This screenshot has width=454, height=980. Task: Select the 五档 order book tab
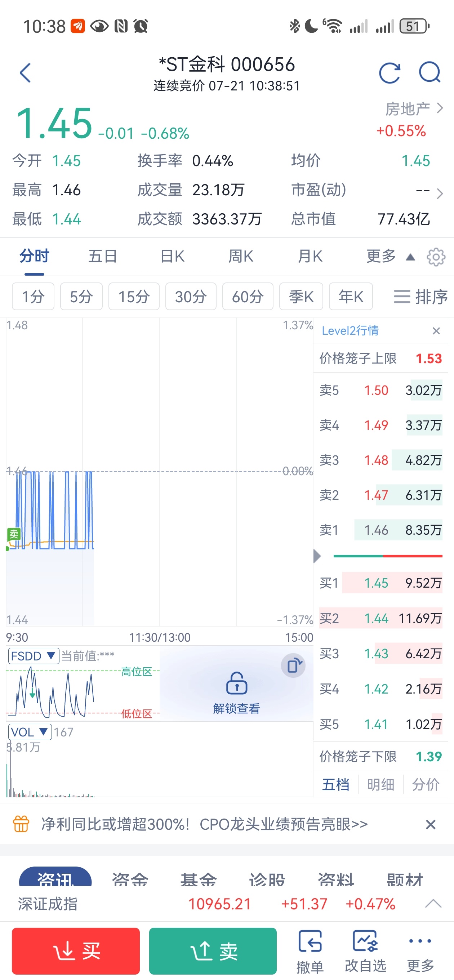335,784
